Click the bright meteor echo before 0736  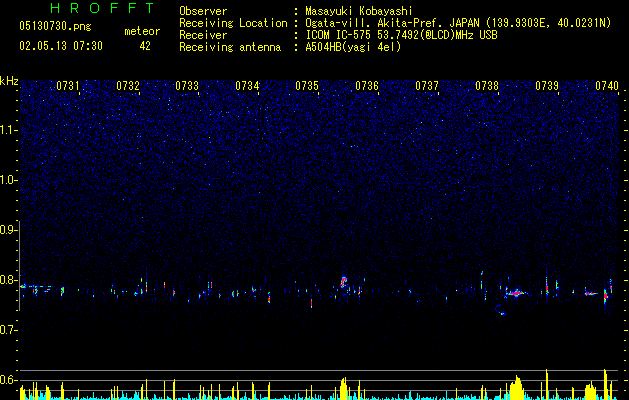pyautogui.click(x=343, y=282)
